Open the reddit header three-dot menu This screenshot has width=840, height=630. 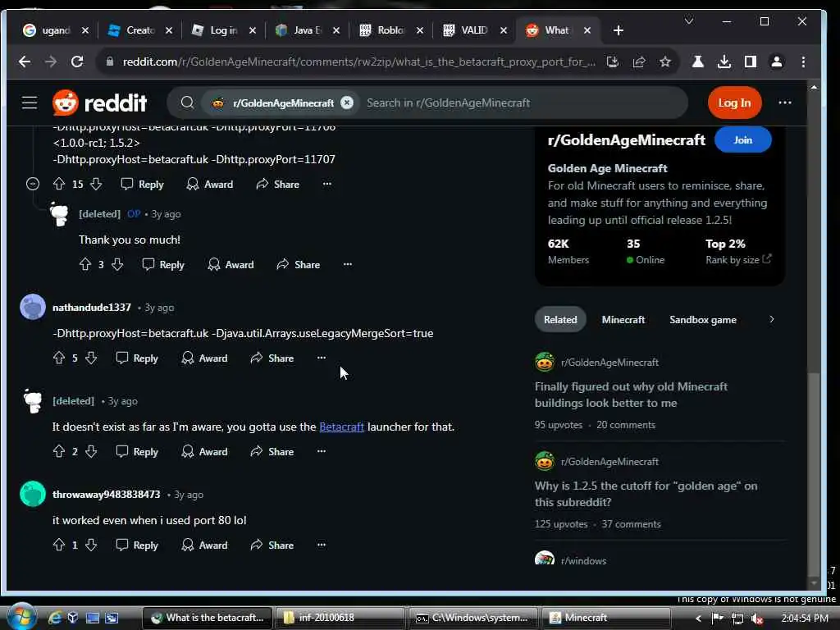click(x=785, y=103)
